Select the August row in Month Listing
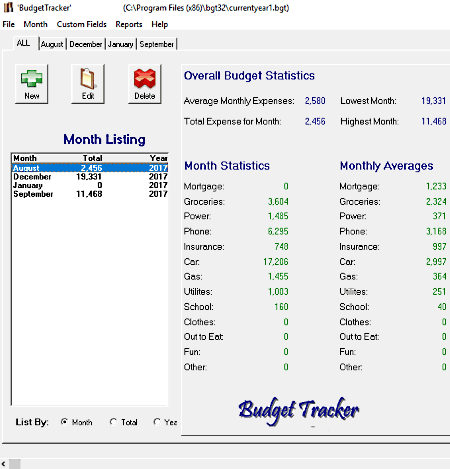The image size is (450, 469). click(x=90, y=168)
